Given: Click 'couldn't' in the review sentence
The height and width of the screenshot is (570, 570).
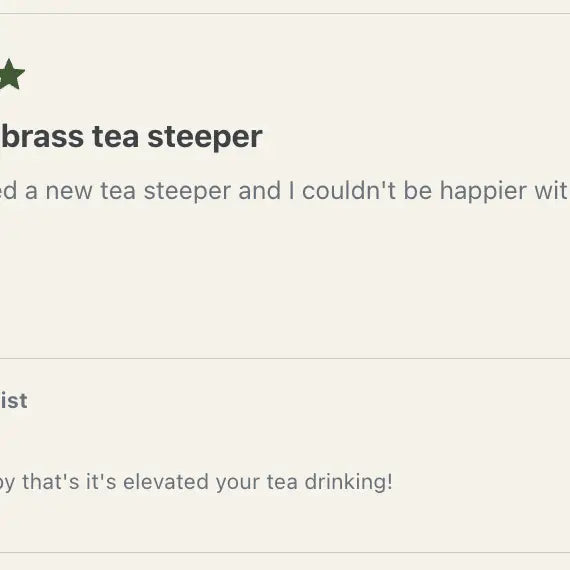Looking at the screenshot, I should 349,190.
